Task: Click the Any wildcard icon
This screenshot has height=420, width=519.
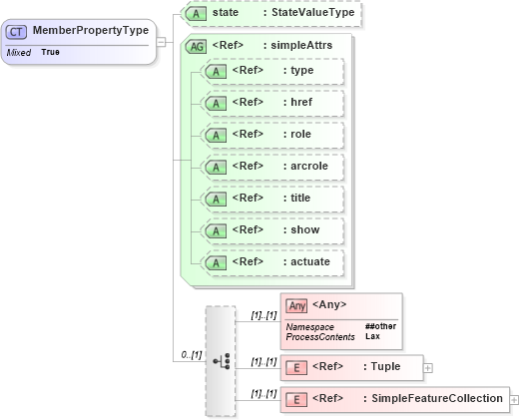Action: point(296,305)
